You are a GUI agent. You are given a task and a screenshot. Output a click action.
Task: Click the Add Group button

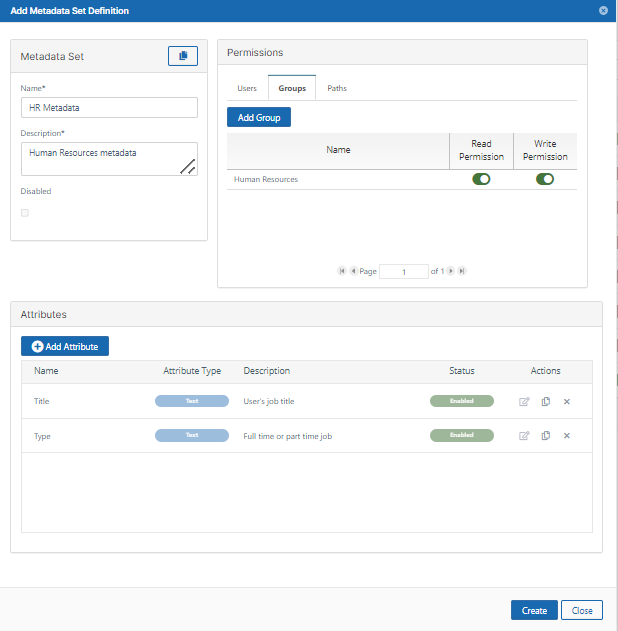(x=258, y=117)
